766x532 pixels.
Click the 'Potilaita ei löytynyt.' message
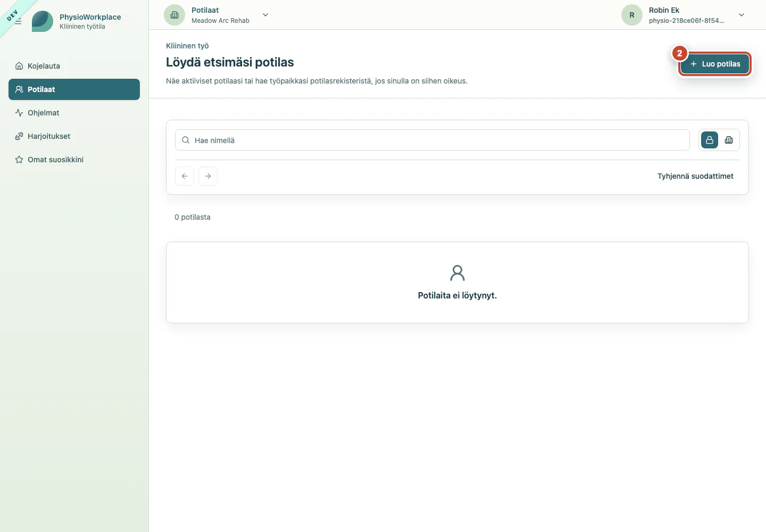[x=457, y=295]
